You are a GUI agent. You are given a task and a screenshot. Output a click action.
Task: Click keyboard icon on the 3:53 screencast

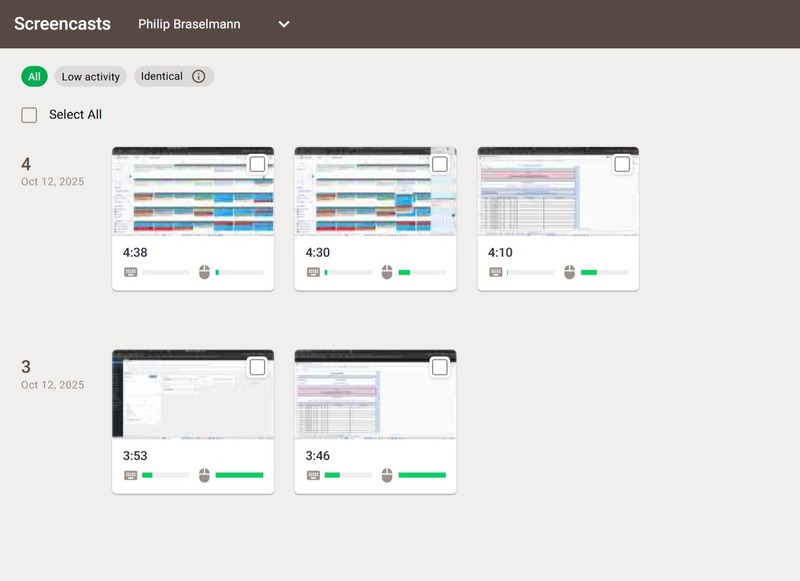point(130,475)
